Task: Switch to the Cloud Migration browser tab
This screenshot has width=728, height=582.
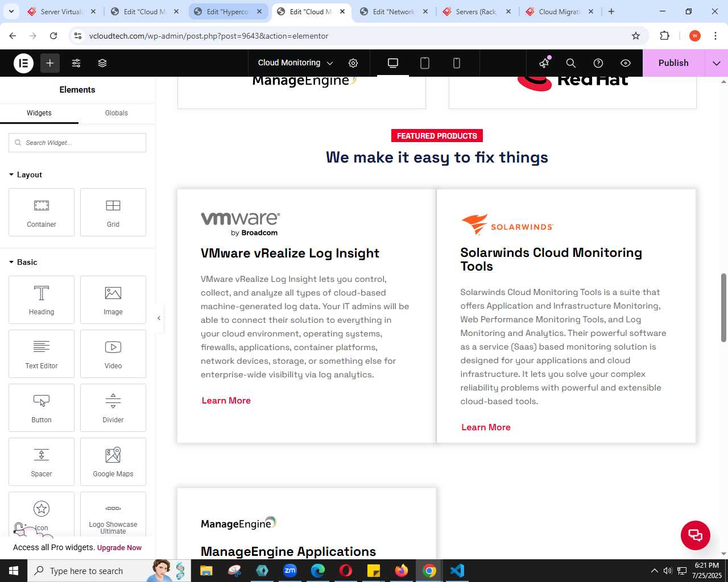Action: [x=560, y=11]
